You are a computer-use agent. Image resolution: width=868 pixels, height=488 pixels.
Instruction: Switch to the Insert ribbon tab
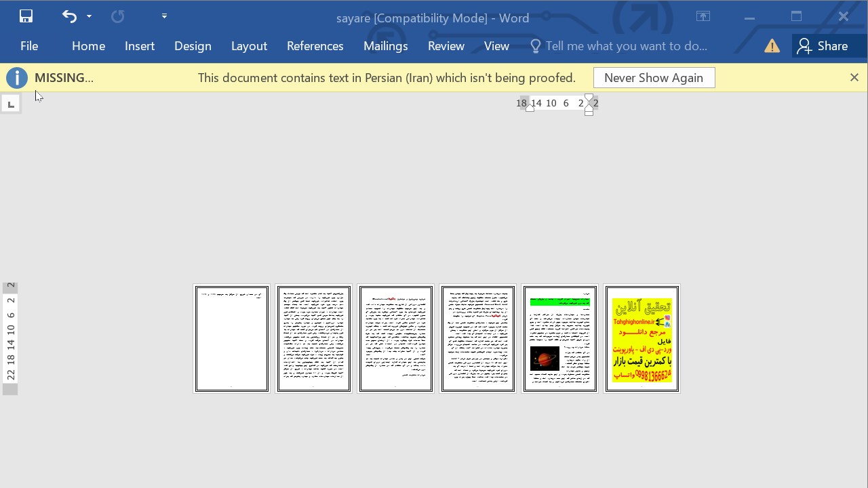(140, 46)
